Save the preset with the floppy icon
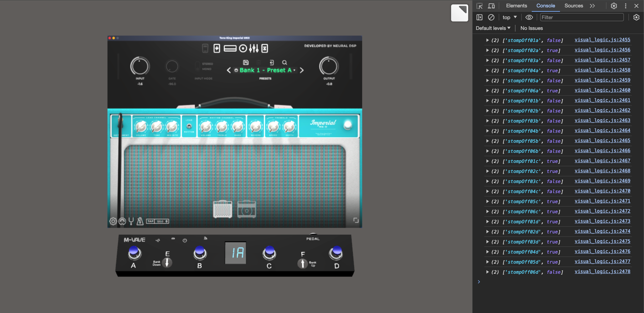This screenshot has width=644, height=313. 246,62
